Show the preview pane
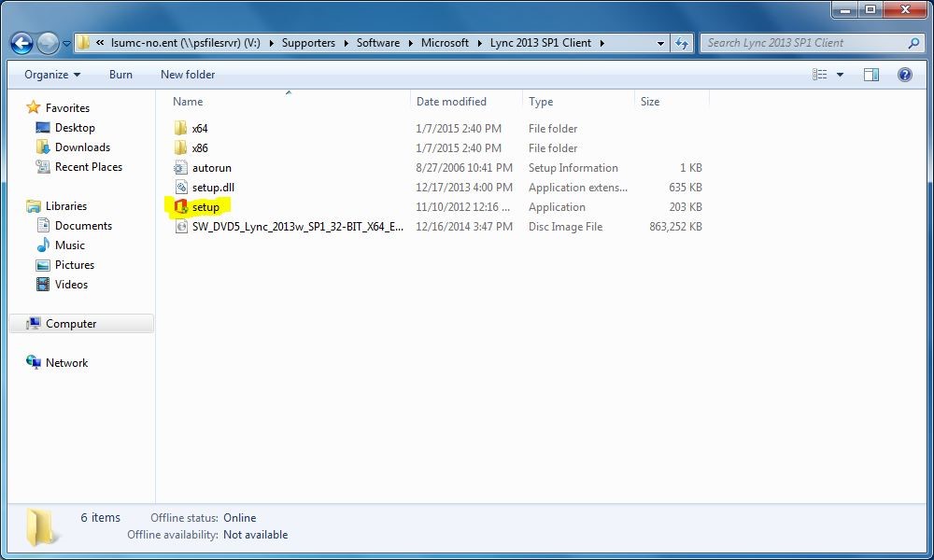This screenshot has width=934, height=560. coord(870,75)
